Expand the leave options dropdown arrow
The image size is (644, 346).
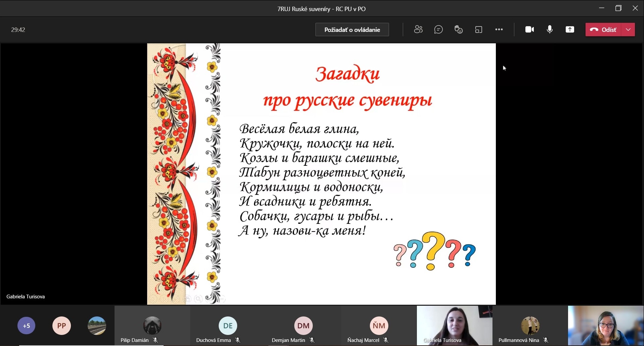[x=628, y=30]
